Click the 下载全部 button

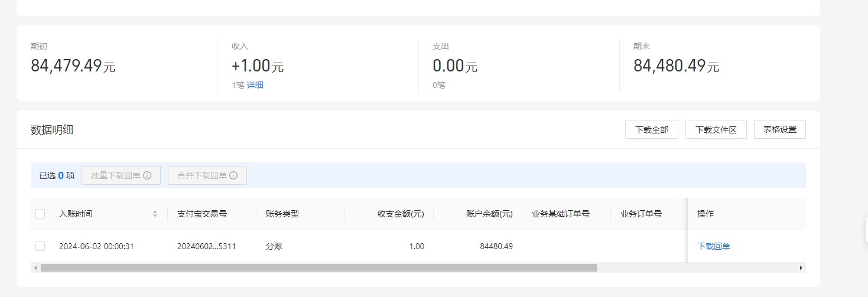(x=652, y=129)
